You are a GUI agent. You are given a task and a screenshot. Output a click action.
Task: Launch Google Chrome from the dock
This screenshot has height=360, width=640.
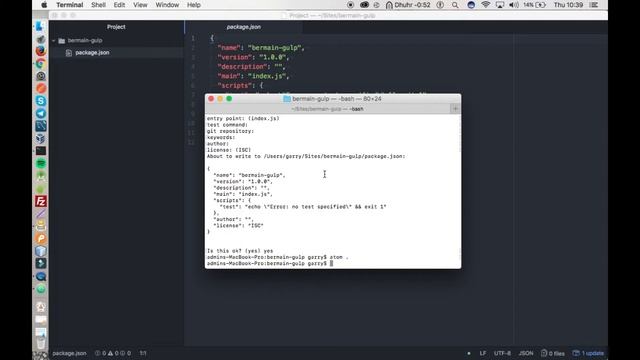click(x=41, y=64)
